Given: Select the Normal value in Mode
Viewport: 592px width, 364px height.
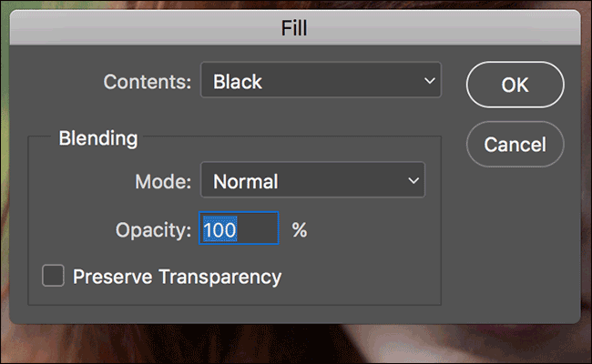Looking at the screenshot, I should (245, 181).
